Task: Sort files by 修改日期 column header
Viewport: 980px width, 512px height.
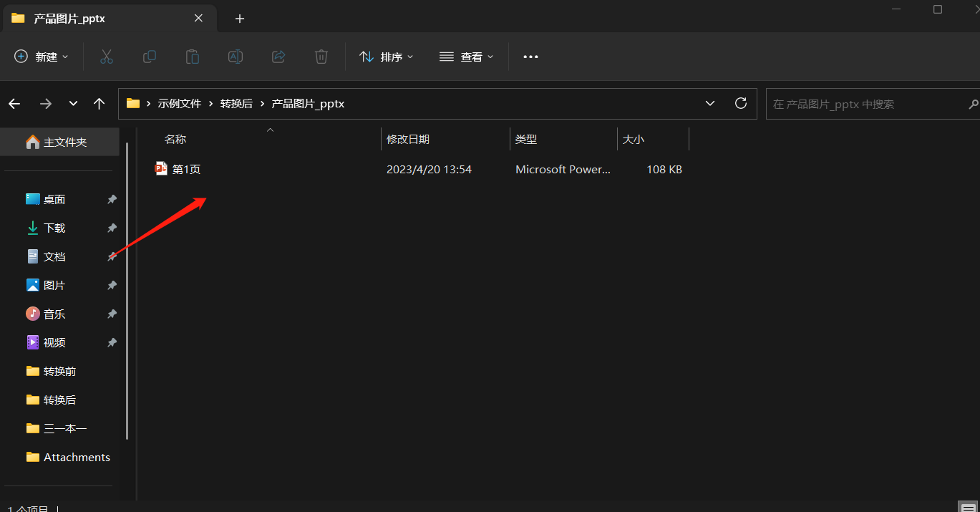Action: click(x=408, y=140)
